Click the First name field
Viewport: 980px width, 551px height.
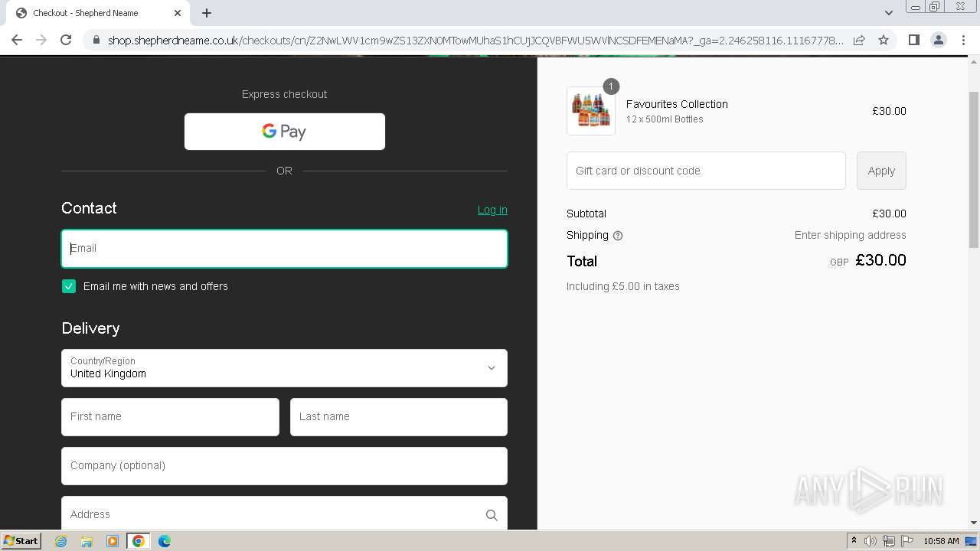click(x=170, y=417)
